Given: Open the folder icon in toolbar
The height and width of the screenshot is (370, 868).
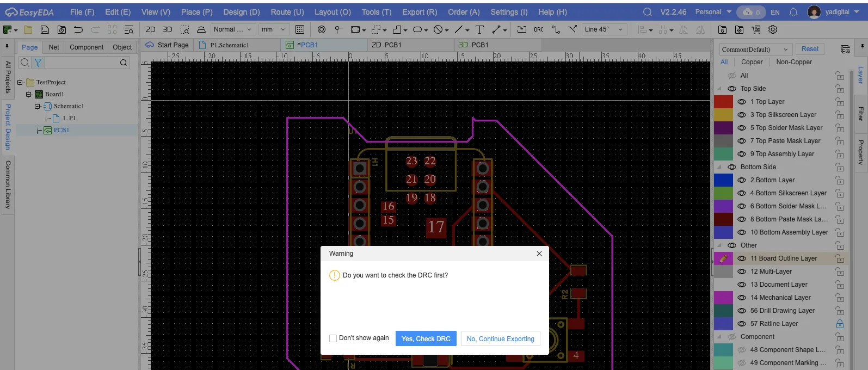Looking at the screenshot, I should (x=28, y=29).
